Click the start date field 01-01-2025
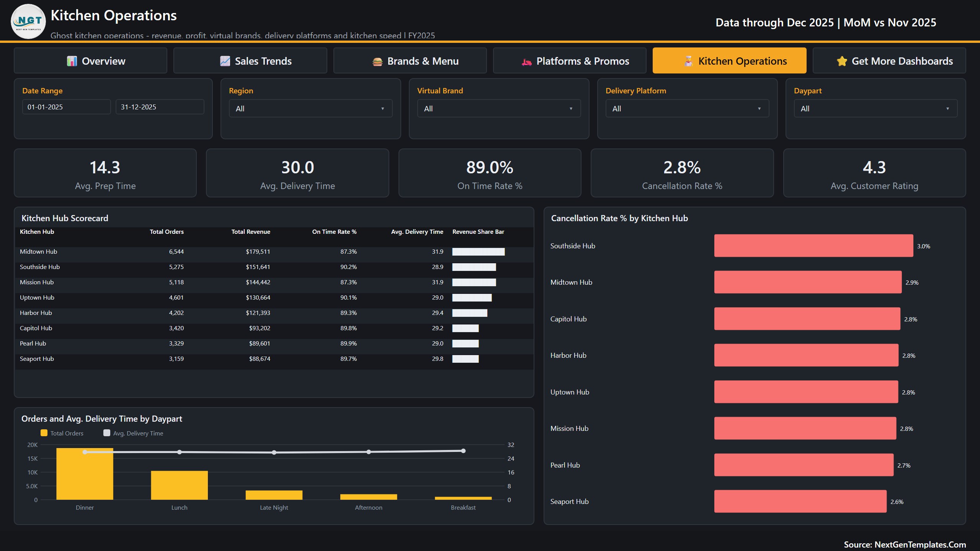The height and width of the screenshot is (551, 980). [67, 107]
